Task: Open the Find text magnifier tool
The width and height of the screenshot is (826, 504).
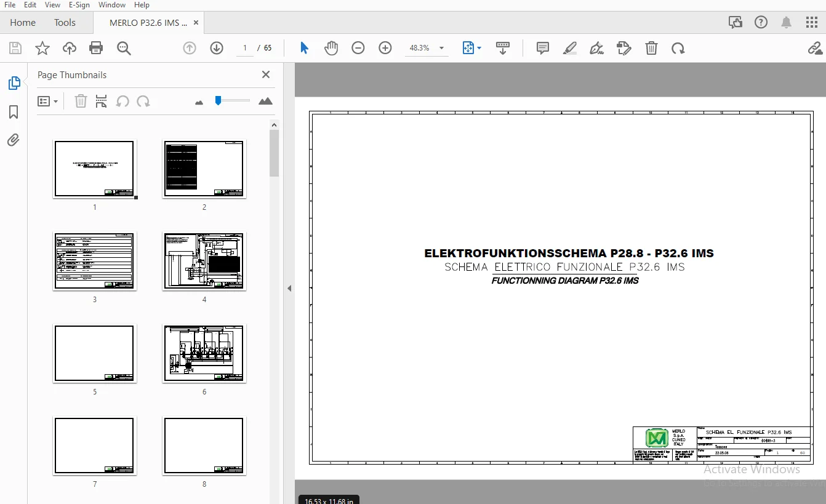Action: (x=124, y=48)
